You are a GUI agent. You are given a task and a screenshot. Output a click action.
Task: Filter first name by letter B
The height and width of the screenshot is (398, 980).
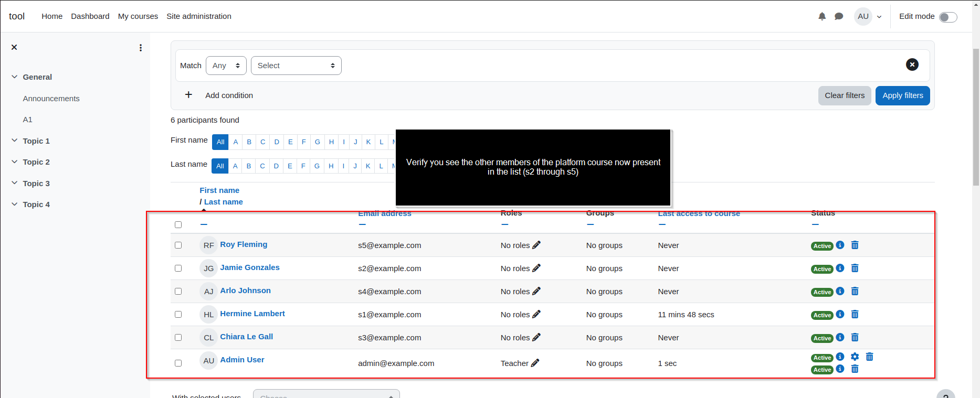[249, 142]
